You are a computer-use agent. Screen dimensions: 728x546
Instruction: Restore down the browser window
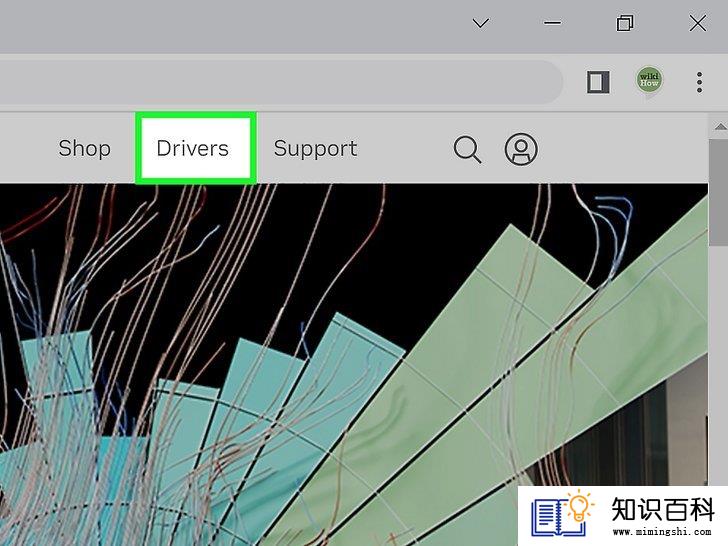point(624,23)
